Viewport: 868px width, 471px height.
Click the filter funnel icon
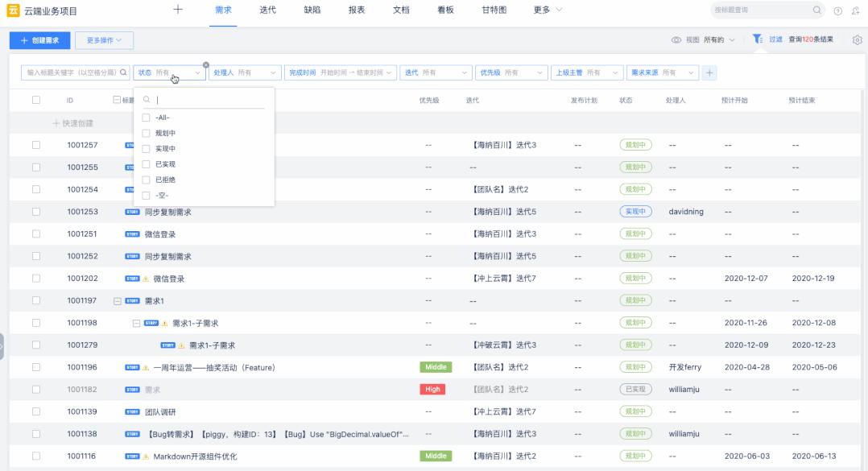click(x=757, y=39)
